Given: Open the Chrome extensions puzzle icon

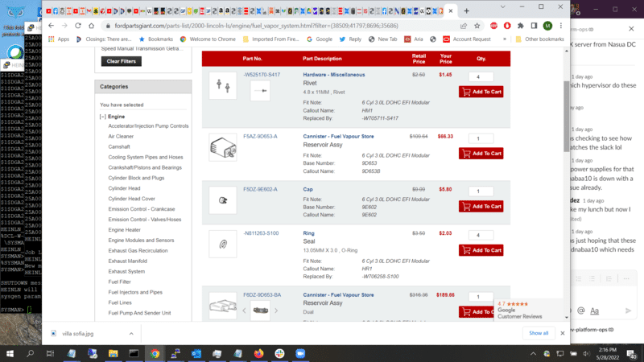Looking at the screenshot, I should [521, 26].
